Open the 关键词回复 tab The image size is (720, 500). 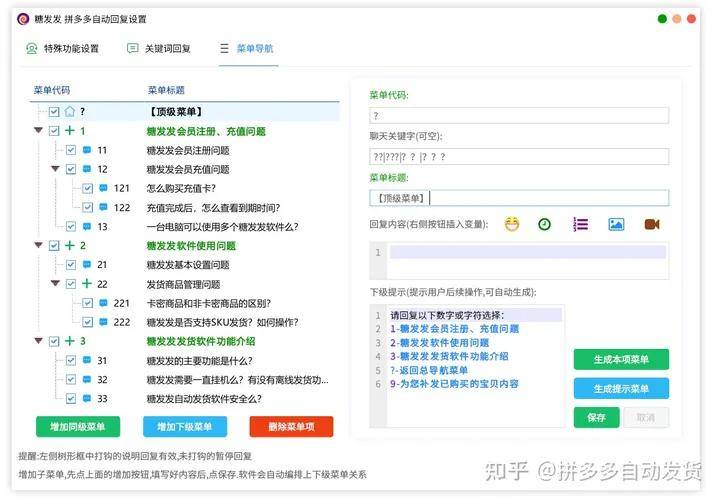(159, 48)
